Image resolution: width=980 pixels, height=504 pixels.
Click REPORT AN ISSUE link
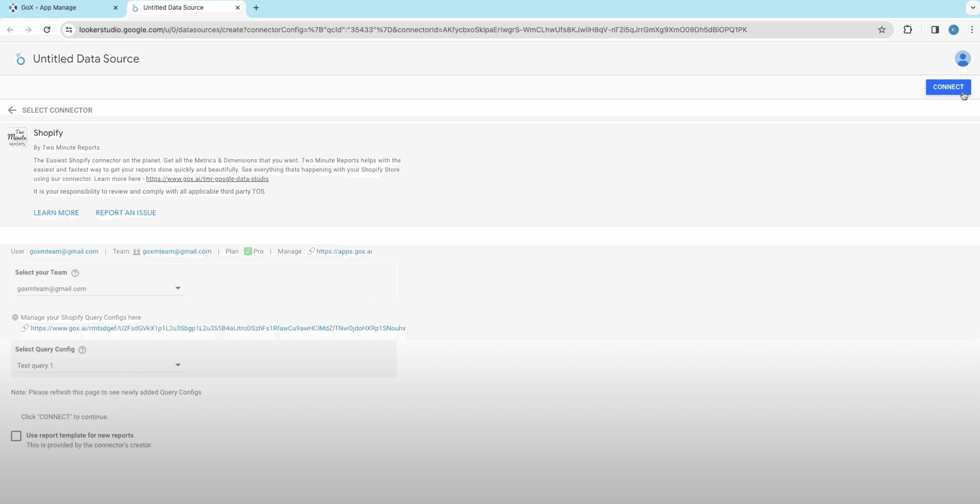[126, 213]
